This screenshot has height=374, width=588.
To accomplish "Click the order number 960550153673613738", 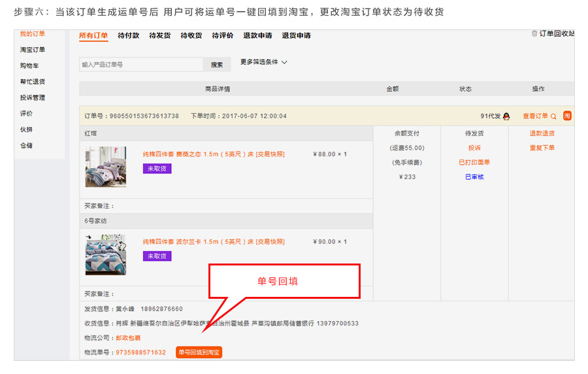I will tap(144, 116).
